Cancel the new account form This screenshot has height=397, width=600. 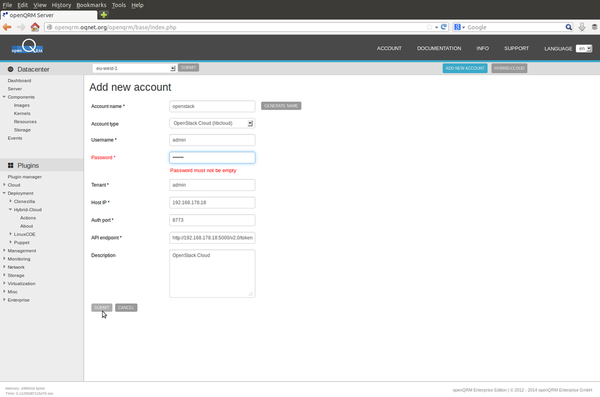pyautogui.click(x=126, y=307)
